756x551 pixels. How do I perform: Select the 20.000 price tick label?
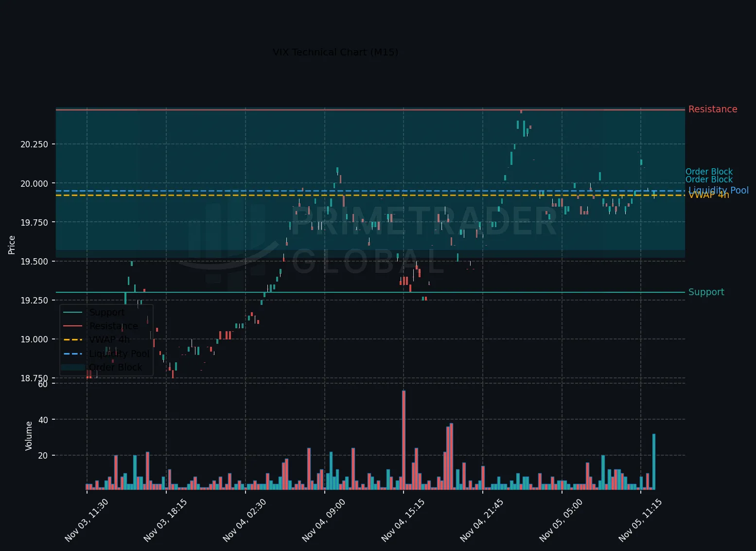34,183
